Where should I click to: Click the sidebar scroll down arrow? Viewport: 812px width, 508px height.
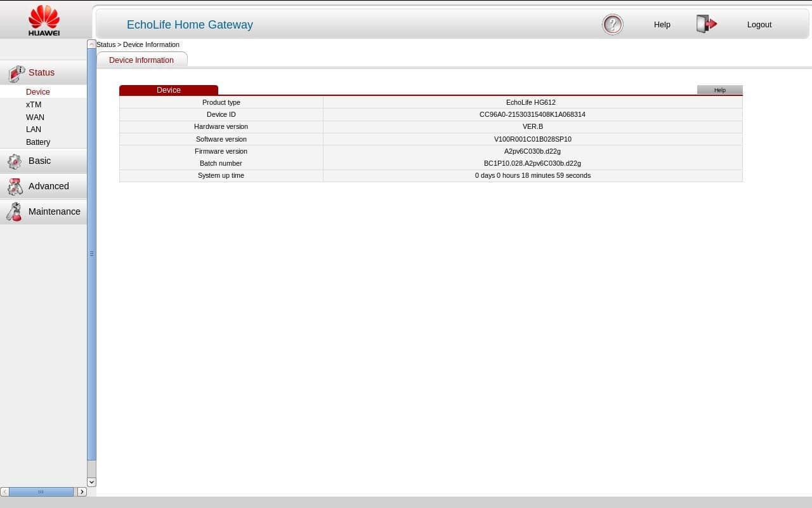tap(91, 482)
